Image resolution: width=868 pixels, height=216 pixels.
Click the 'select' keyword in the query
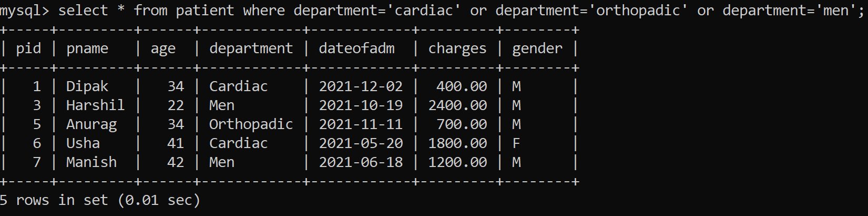tap(83, 11)
